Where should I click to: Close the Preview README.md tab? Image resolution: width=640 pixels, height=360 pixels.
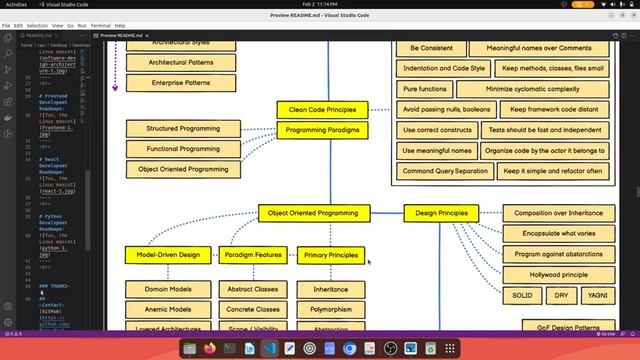147,36
